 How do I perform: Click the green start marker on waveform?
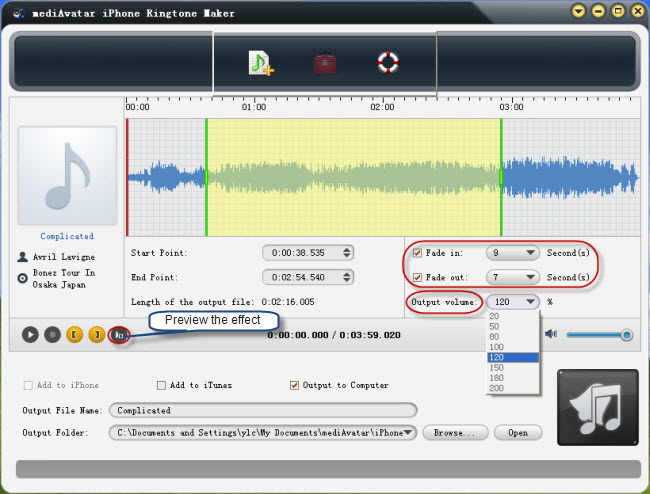click(206, 177)
